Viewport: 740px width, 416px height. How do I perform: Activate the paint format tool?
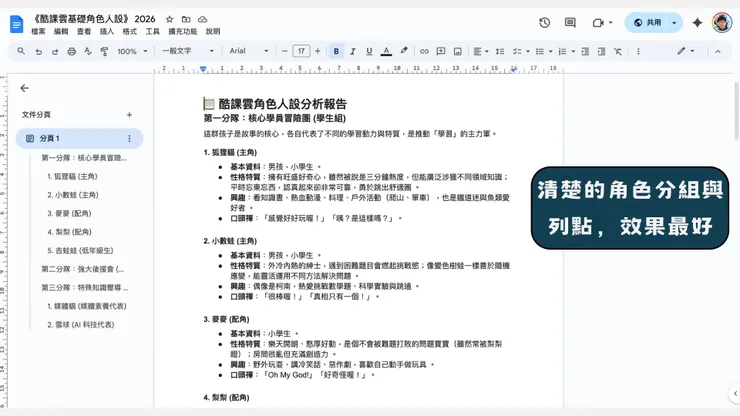pos(104,51)
